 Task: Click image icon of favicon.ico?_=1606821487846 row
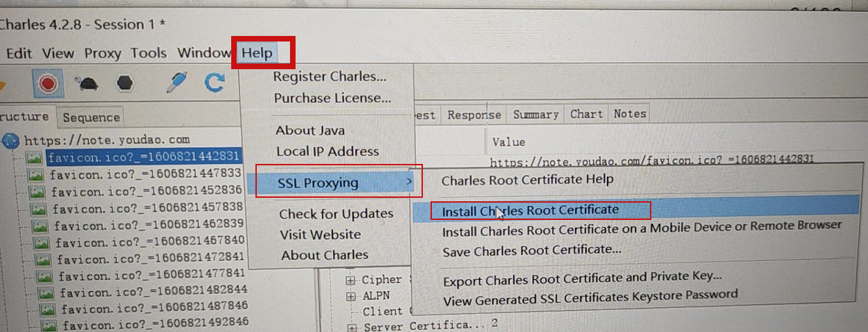tap(48, 308)
